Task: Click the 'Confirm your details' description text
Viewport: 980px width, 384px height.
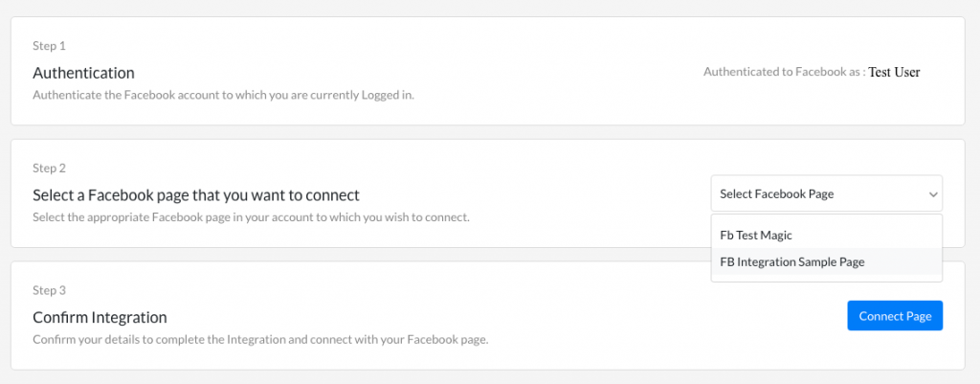Action: tap(260, 340)
